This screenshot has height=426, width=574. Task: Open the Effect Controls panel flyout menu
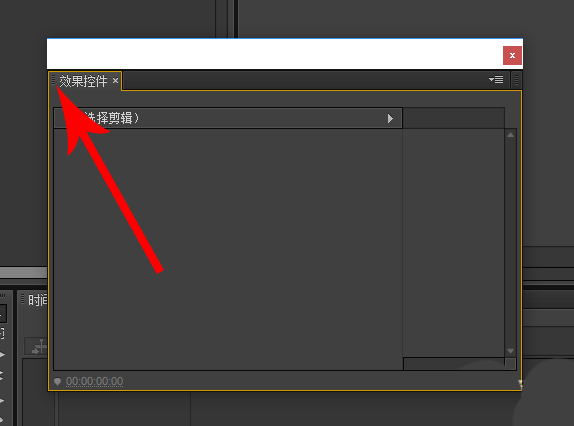click(x=496, y=80)
